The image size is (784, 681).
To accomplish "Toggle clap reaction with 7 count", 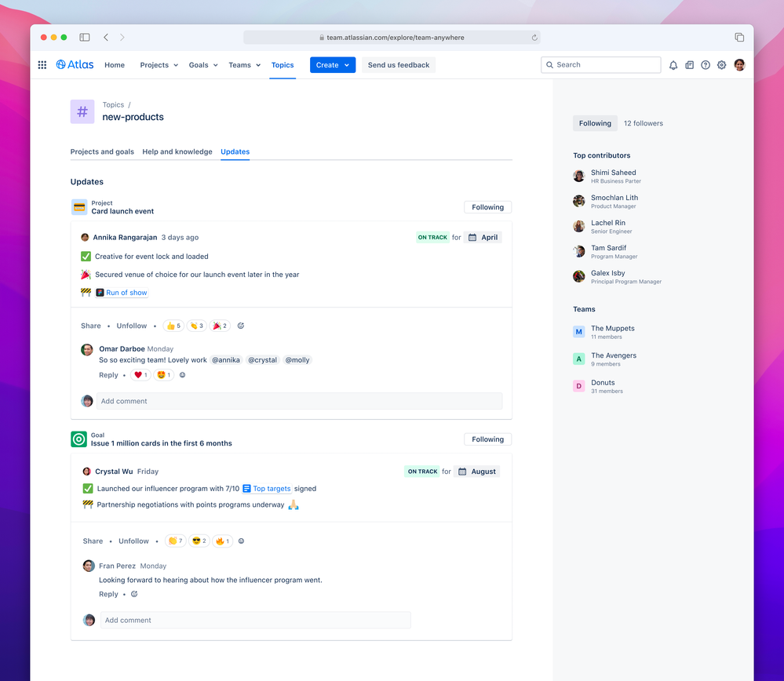I will [x=176, y=541].
